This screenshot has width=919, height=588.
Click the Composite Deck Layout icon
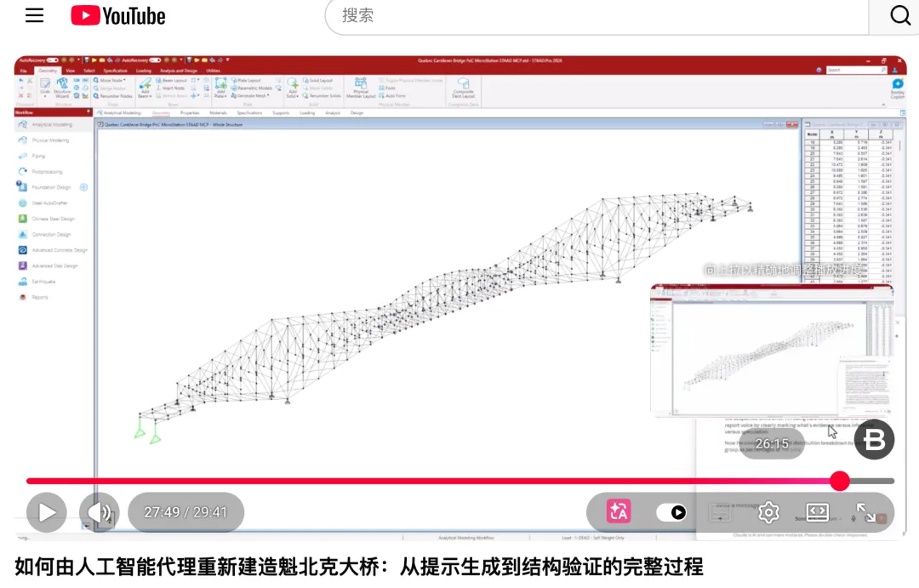(x=463, y=88)
